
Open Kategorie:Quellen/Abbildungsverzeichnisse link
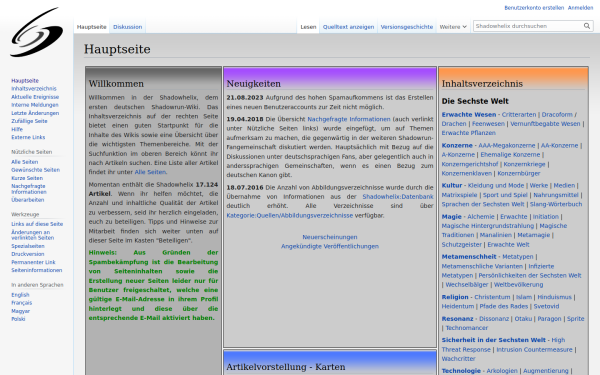[290, 215]
